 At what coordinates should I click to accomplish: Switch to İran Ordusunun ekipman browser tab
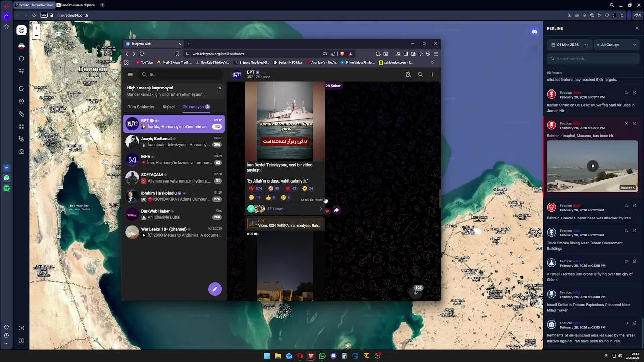pos(76,5)
